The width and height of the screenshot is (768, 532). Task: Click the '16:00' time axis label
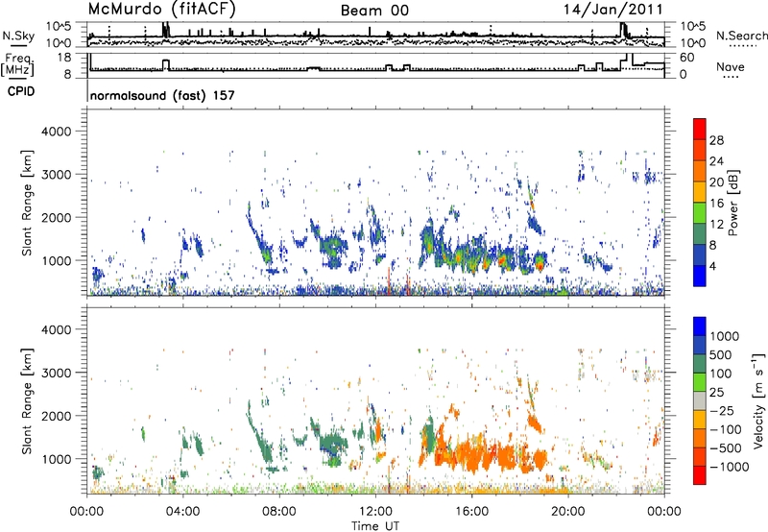click(471, 512)
